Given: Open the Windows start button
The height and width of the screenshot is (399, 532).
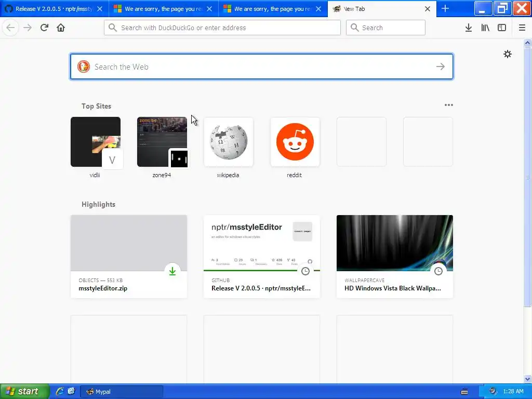Looking at the screenshot, I should 25,391.
